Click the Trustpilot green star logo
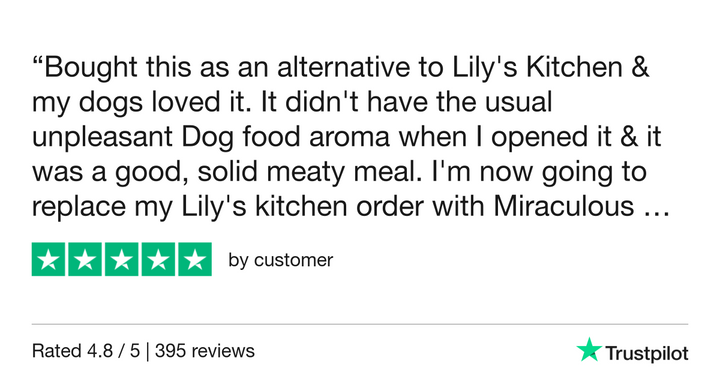 pos(589,350)
